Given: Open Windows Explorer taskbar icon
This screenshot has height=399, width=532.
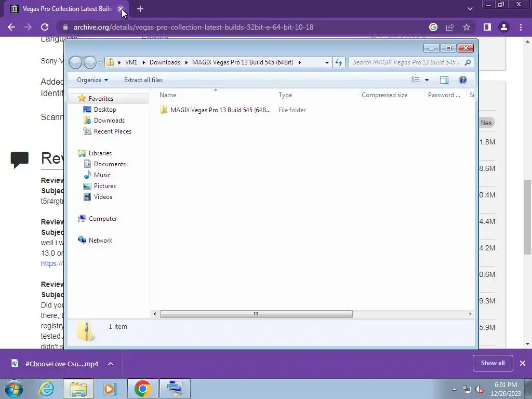Looking at the screenshot, I should pos(78,389).
